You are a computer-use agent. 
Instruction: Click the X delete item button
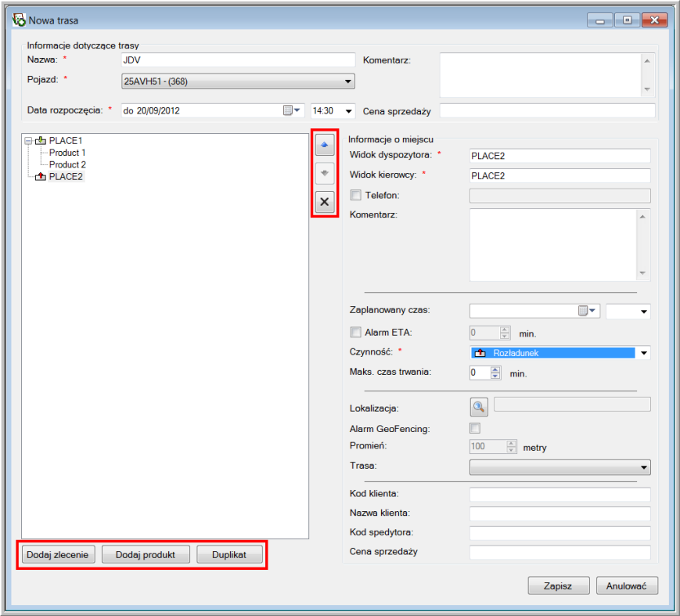point(325,202)
